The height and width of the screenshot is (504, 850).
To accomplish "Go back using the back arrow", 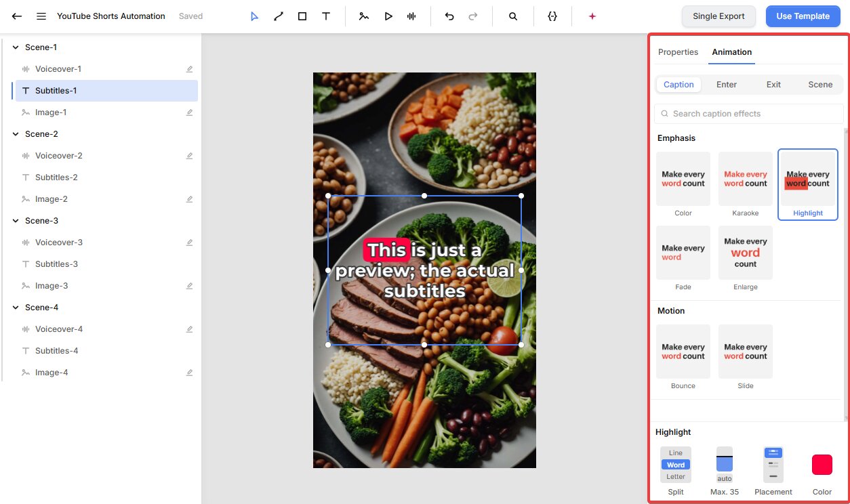I will [17, 16].
